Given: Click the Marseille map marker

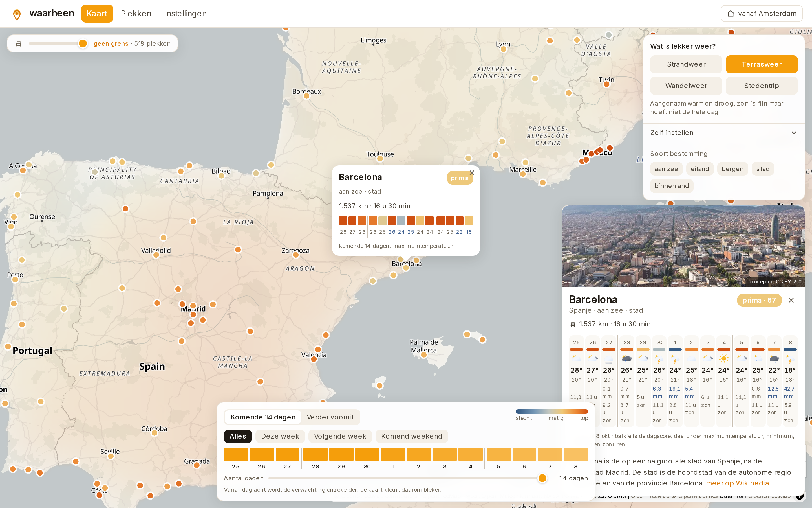Looking at the screenshot, I should coord(523,174).
